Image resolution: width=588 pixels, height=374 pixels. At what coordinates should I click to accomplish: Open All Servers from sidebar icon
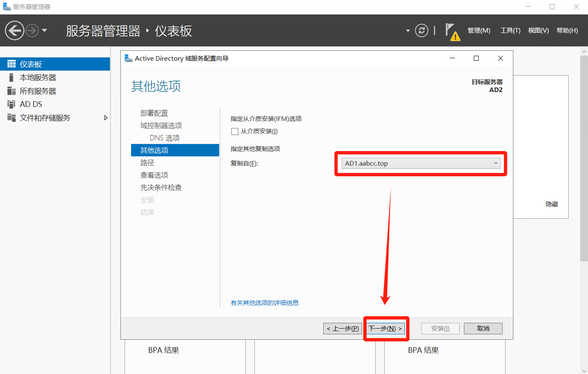pyautogui.click(x=12, y=91)
